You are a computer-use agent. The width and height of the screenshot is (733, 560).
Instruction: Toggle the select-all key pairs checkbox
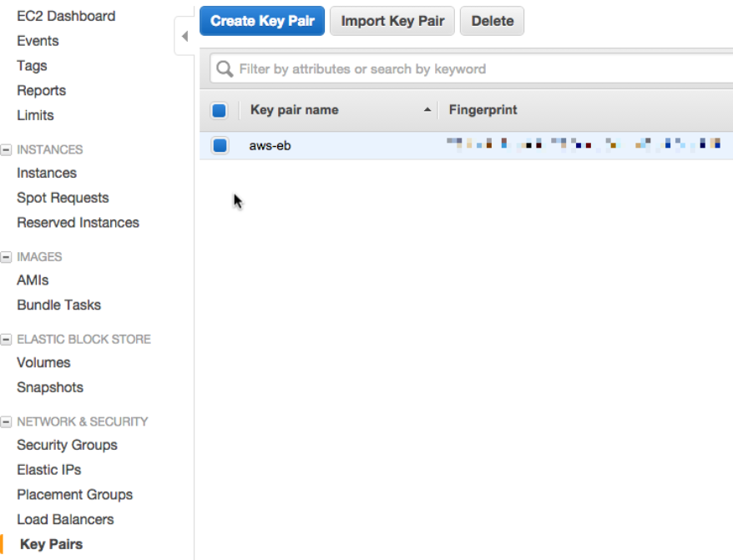[220, 110]
